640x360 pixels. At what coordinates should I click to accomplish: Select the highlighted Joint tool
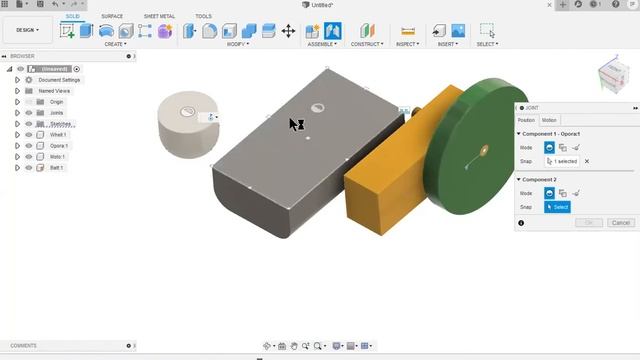(333, 31)
